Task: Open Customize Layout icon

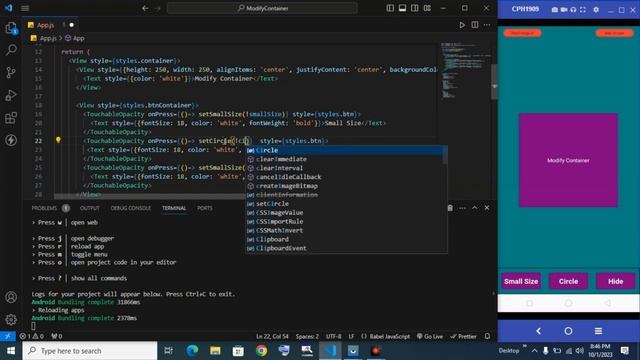Action: point(427,8)
